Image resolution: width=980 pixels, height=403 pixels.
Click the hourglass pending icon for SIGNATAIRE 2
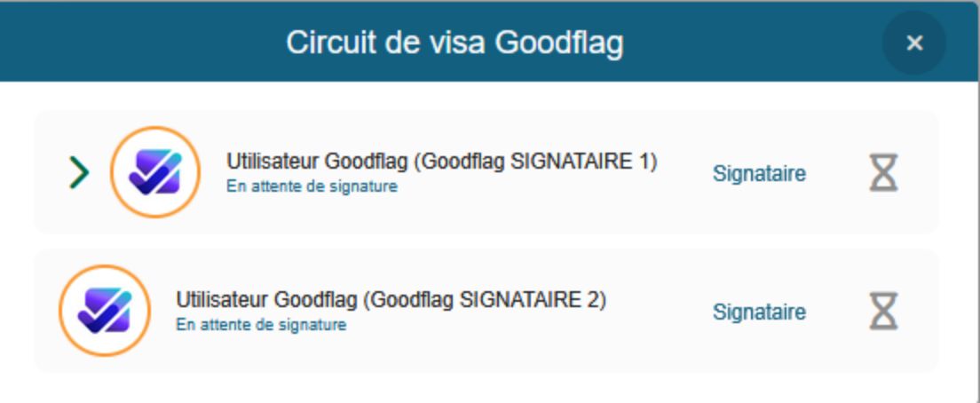(x=883, y=312)
